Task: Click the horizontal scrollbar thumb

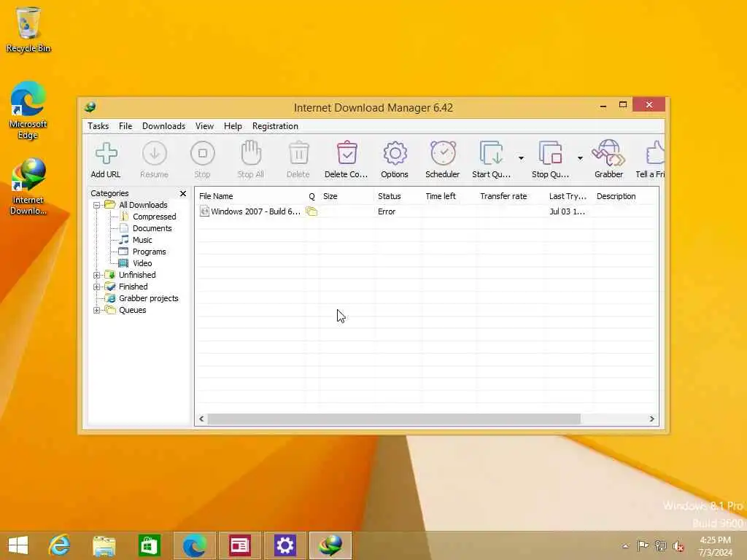Action: (x=395, y=419)
